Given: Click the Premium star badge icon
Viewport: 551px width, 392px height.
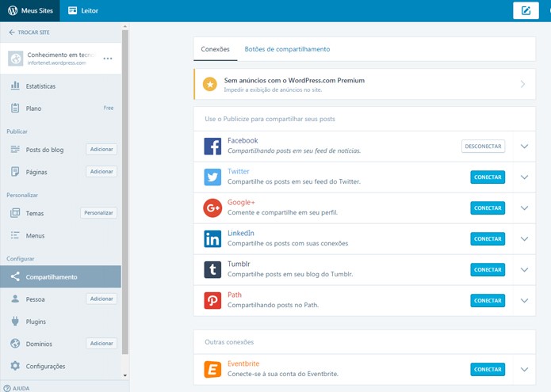Looking at the screenshot, I should pos(210,84).
